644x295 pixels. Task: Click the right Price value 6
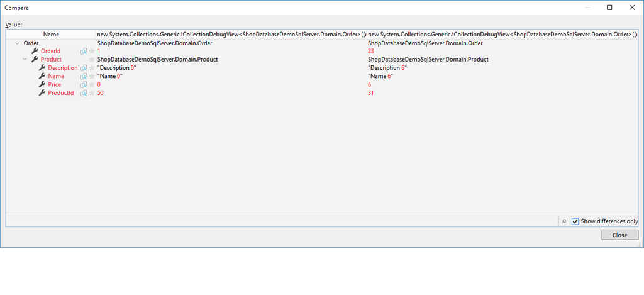[370, 84]
